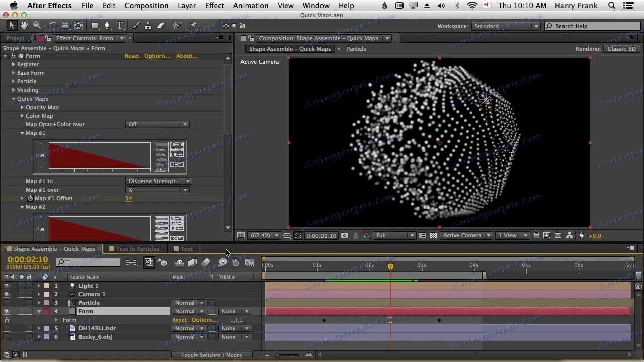The height and width of the screenshot is (362, 644).
Task: Open the Map #1 to Disperse Strength dropdown
Action: [158, 181]
